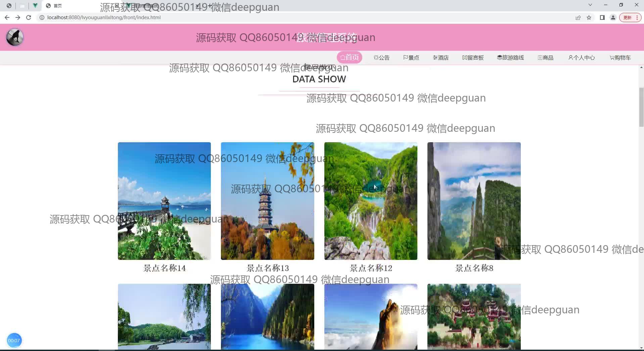Click the 景点名称12 caption
The width and height of the screenshot is (644, 351).
[x=371, y=268]
